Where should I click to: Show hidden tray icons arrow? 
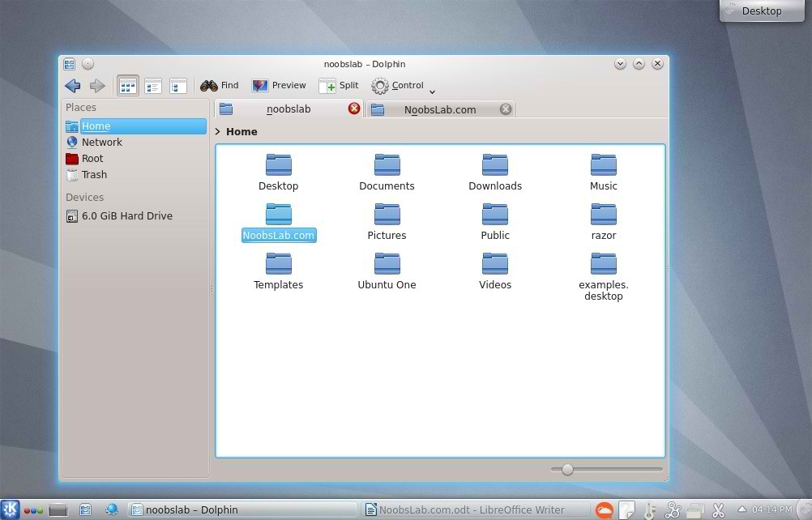(741, 509)
